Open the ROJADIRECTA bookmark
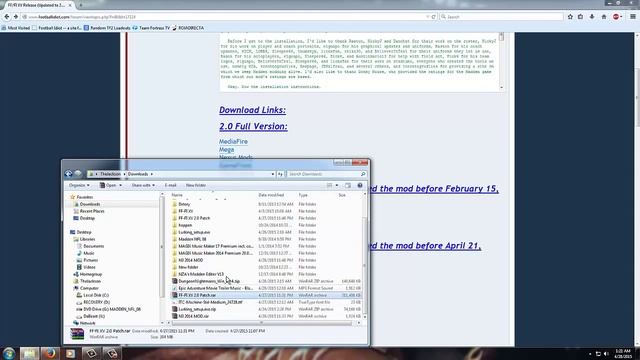 point(188,28)
